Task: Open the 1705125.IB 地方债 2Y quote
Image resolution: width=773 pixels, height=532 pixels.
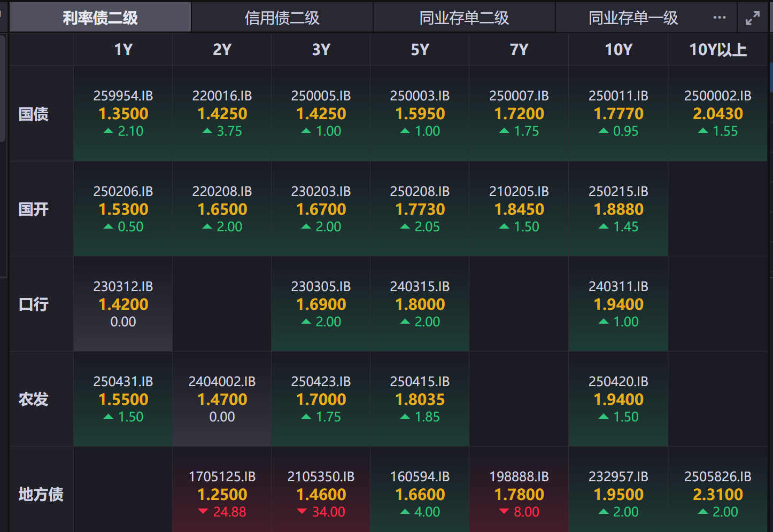Action: pos(222,494)
